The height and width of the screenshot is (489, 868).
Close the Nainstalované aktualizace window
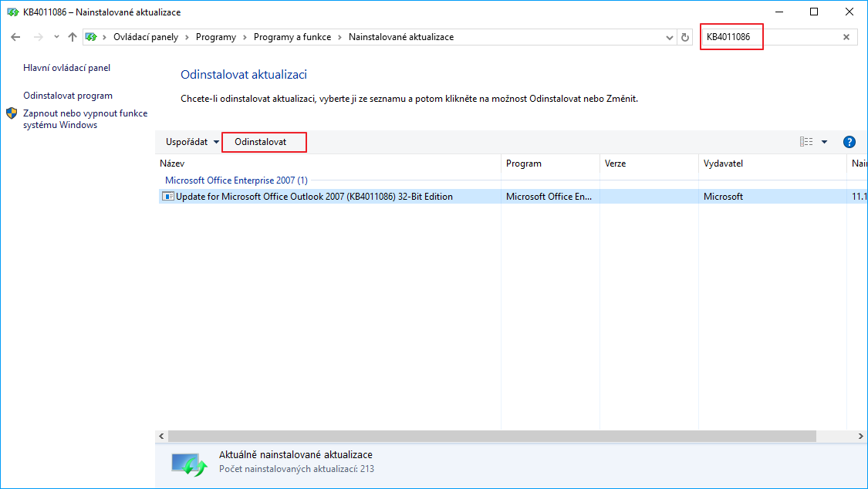pyautogui.click(x=849, y=12)
